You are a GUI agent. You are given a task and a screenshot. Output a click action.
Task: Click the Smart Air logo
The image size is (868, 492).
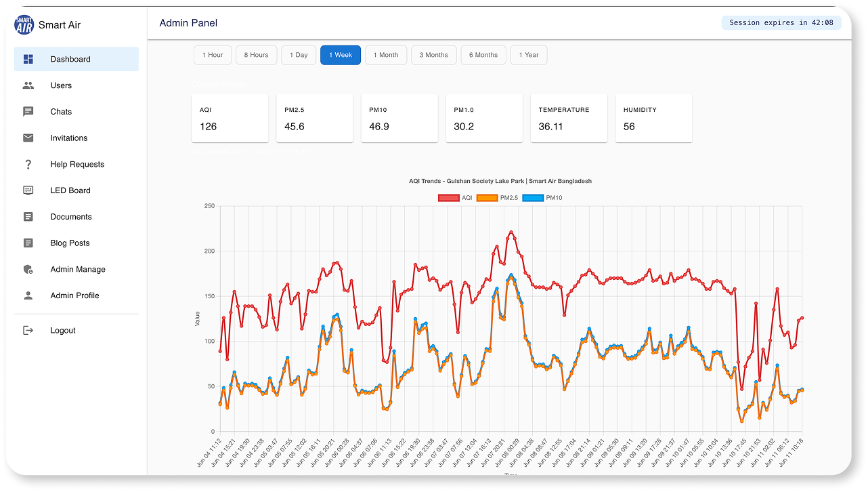tap(24, 24)
